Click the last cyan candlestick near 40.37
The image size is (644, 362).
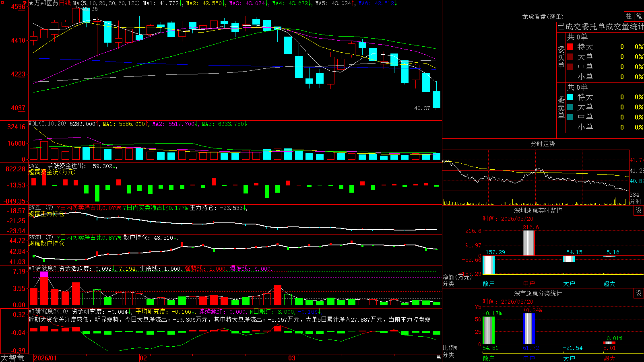coord(436,99)
